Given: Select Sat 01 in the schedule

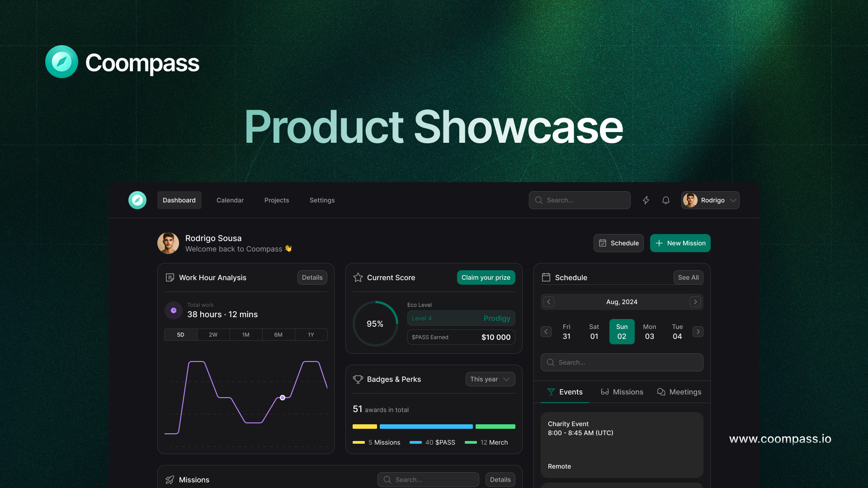Looking at the screenshot, I should tap(594, 332).
